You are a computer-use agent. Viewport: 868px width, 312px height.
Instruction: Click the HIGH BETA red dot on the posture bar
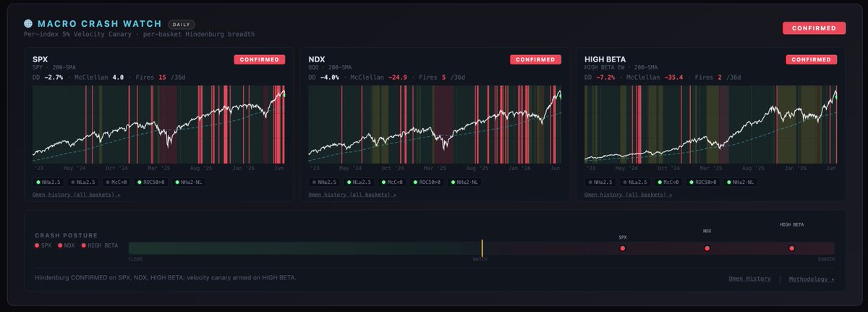pos(792,248)
